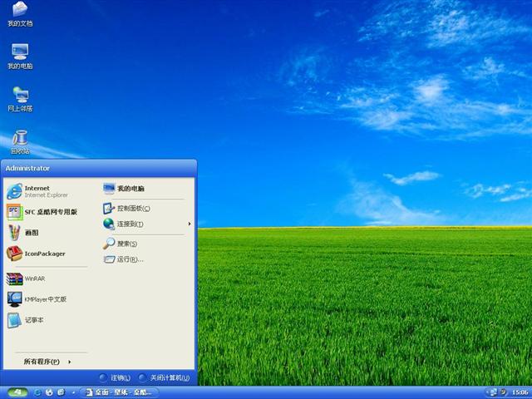The width and height of the screenshot is (532, 399).
Task: Open SFC 桌酷网专用版 in the Start menu
Action: pos(47,212)
